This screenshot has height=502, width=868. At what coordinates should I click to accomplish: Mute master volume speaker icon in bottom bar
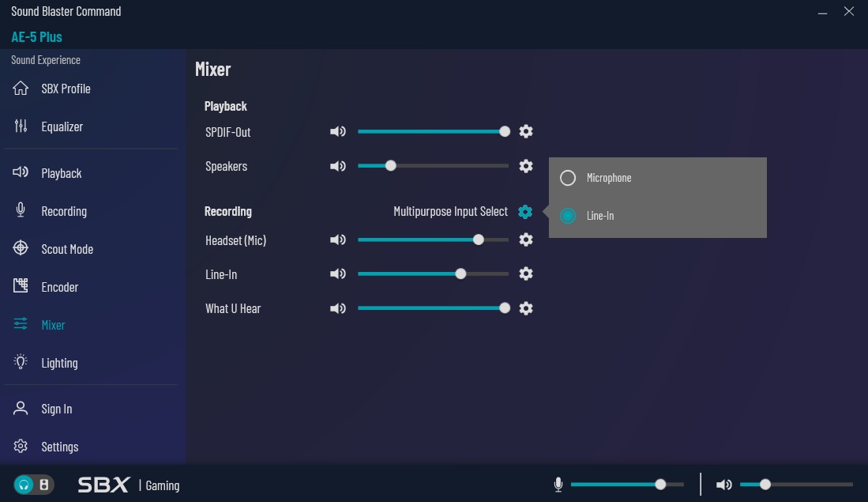pos(723,485)
